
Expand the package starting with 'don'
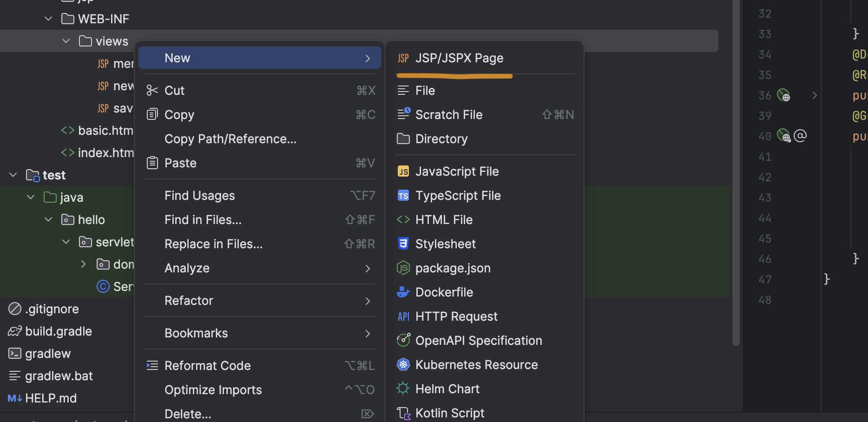[x=84, y=264]
